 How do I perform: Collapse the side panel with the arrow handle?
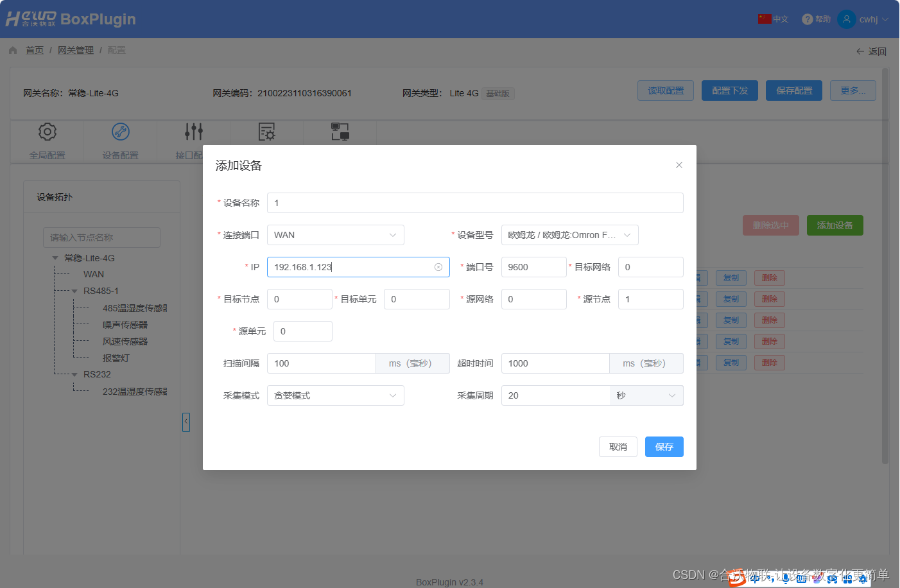(x=186, y=422)
